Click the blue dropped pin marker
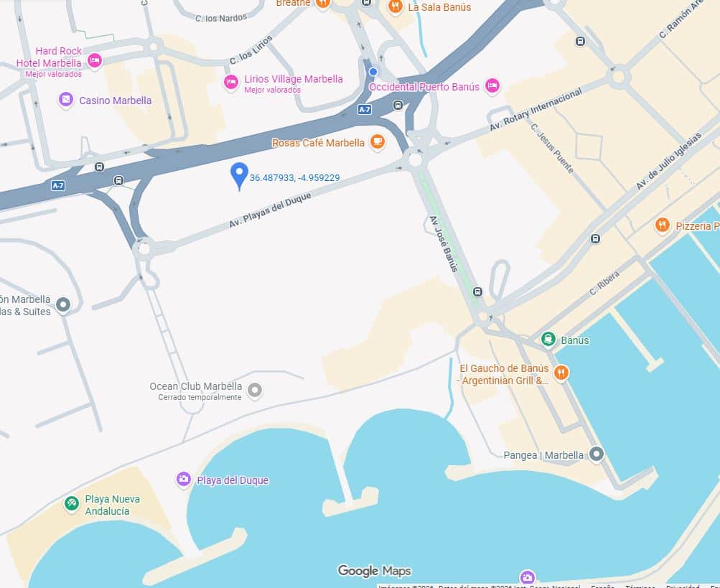 click(x=239, y=177)
